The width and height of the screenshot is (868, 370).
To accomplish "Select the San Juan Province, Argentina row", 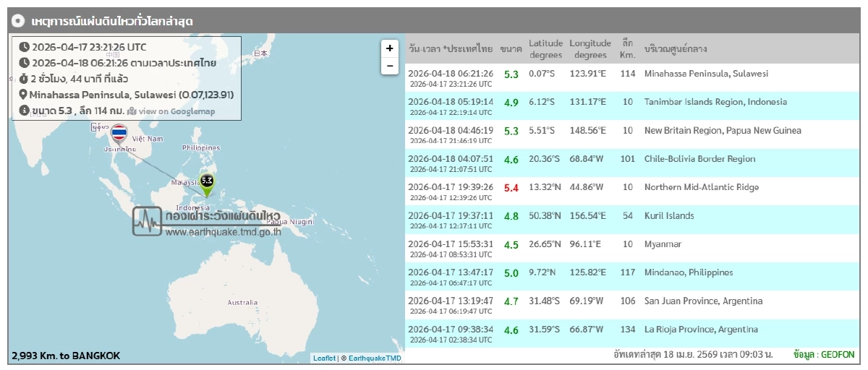I will (x=631, y=305).
